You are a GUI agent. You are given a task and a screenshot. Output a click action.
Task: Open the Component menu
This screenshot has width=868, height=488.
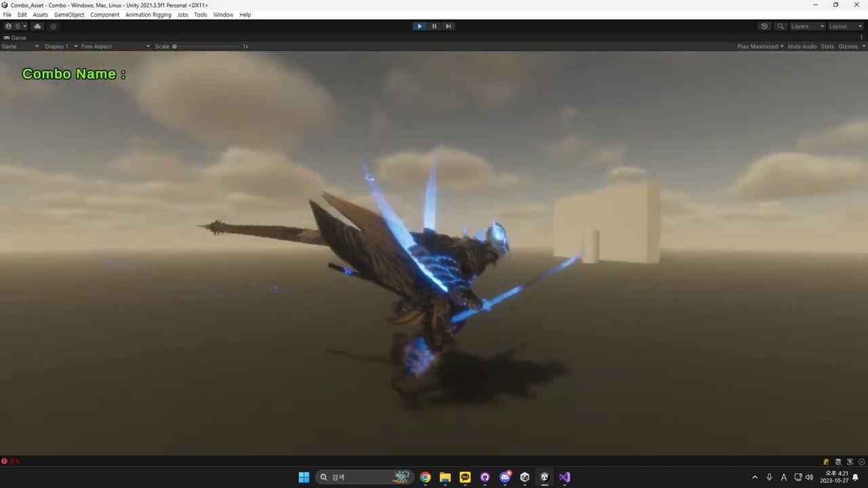(x=105, y=15)
